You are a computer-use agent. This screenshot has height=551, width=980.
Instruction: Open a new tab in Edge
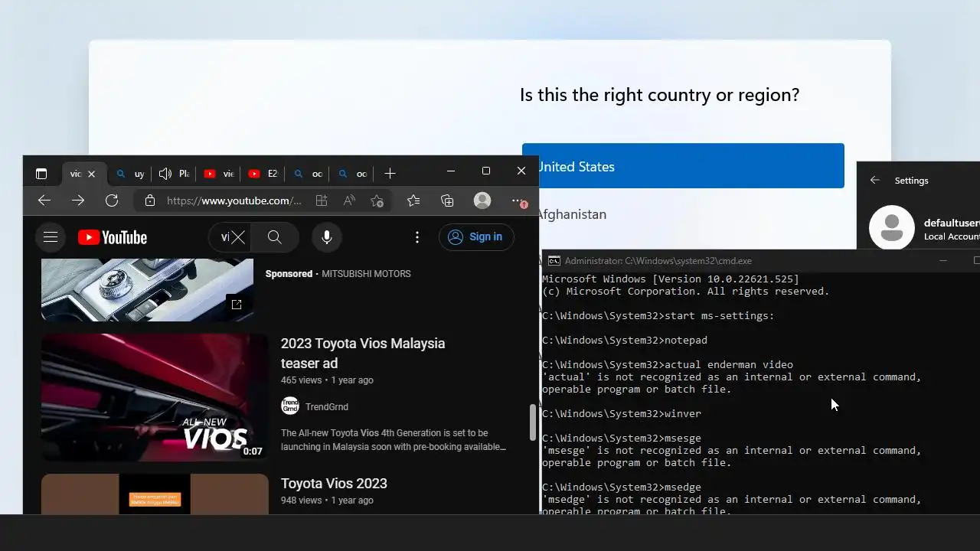tap(390, 174)
